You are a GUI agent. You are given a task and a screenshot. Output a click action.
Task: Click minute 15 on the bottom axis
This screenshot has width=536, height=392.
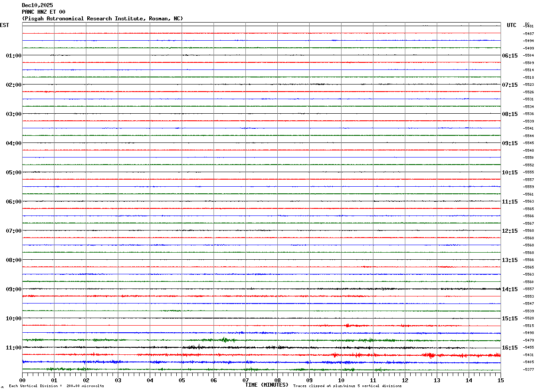501,380
